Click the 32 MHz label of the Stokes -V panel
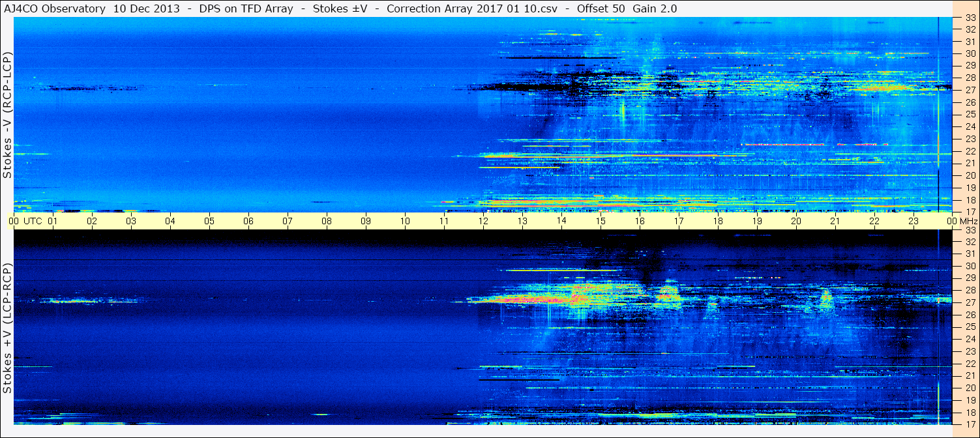This screenshot has height=438, width=980. click(x=970, y=29)
